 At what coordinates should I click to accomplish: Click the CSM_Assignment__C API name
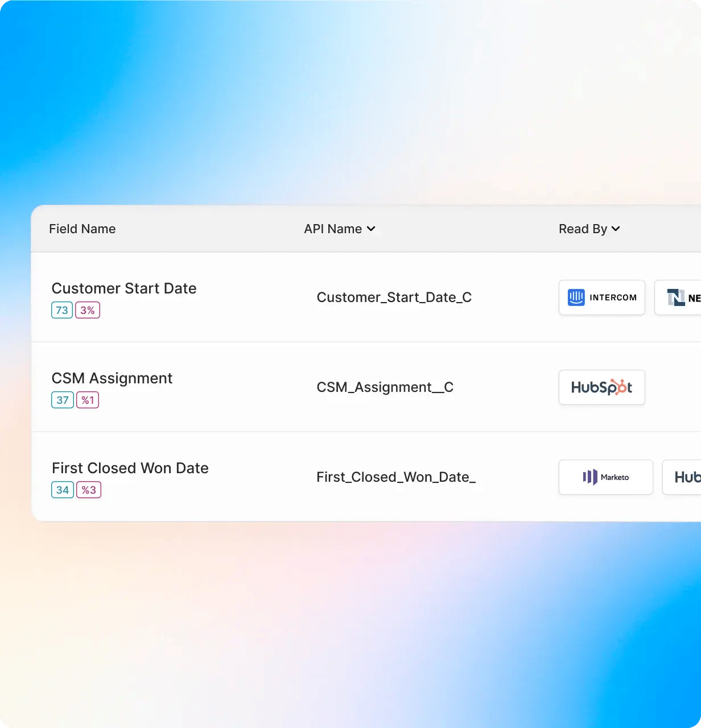coord(385,387)
